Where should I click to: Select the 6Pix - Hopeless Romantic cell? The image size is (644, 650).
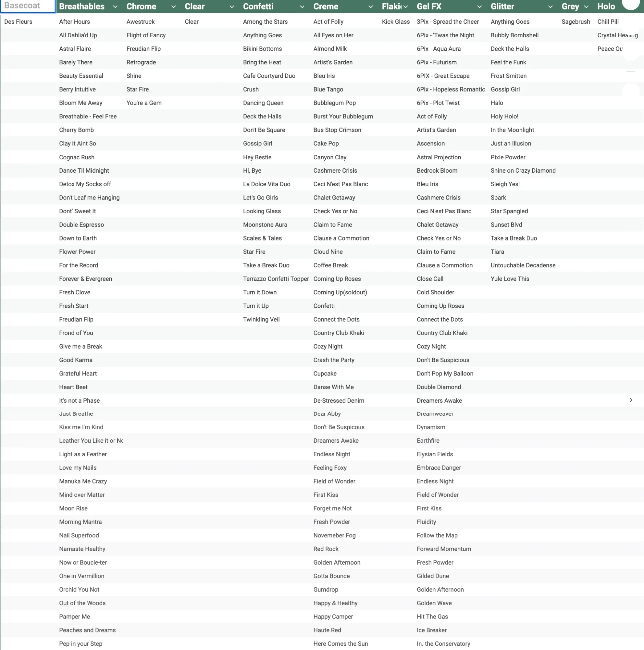tap(451, 90)
